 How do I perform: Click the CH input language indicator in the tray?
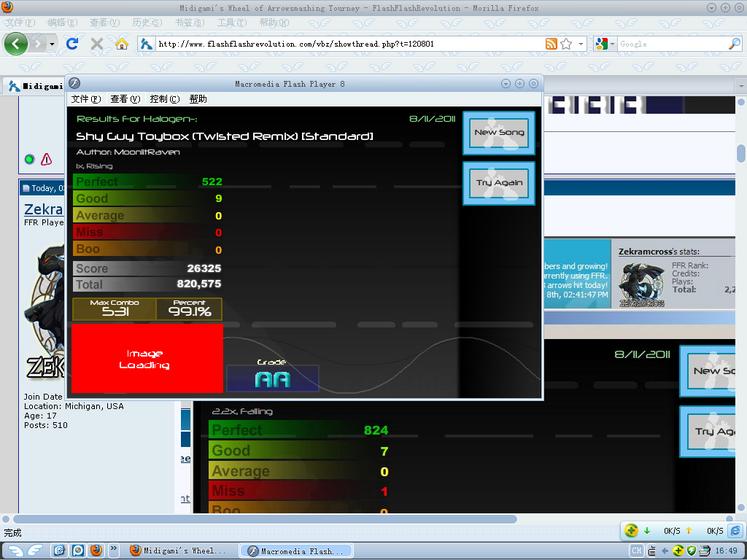[636, 551]
